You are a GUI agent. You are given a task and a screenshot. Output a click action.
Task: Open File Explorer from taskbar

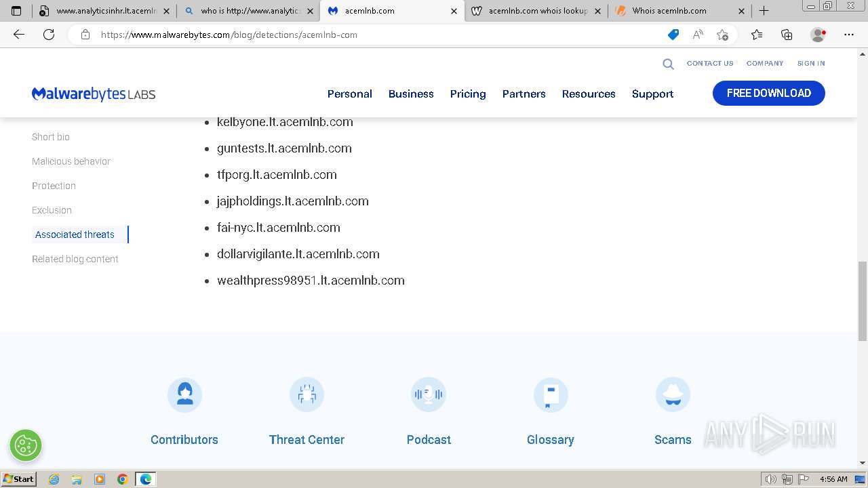tap(77, 479)
